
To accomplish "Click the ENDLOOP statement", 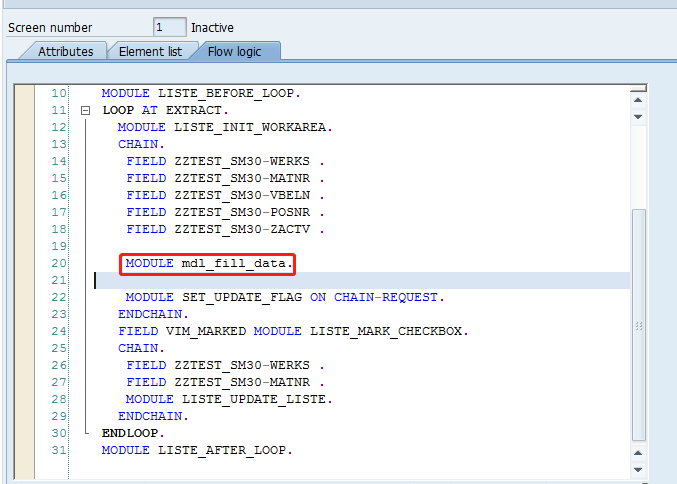I will (133, 433).
